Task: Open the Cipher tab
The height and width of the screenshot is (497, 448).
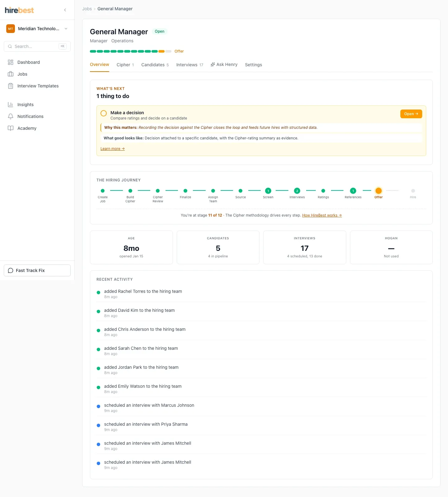Action: [x=125, y=65]
